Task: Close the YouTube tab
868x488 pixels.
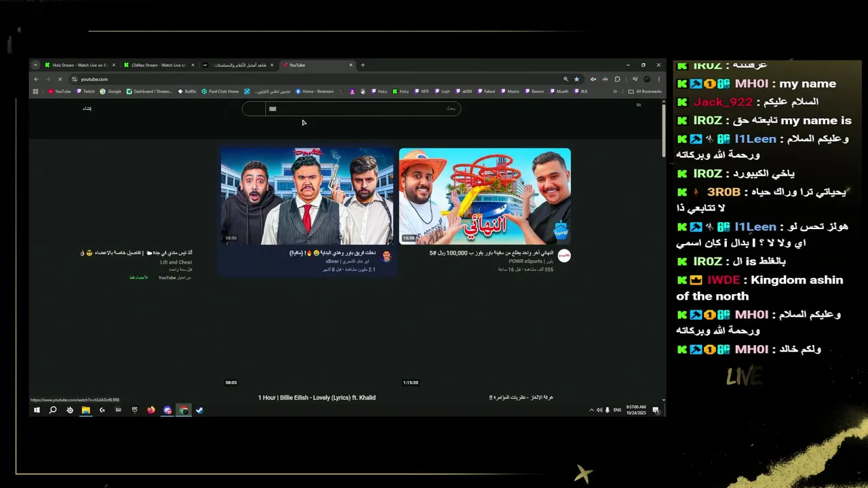Action: point(351,65)
